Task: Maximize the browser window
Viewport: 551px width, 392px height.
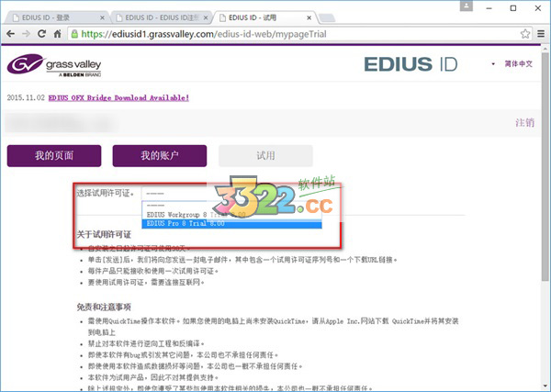Action: click(513, 8)
